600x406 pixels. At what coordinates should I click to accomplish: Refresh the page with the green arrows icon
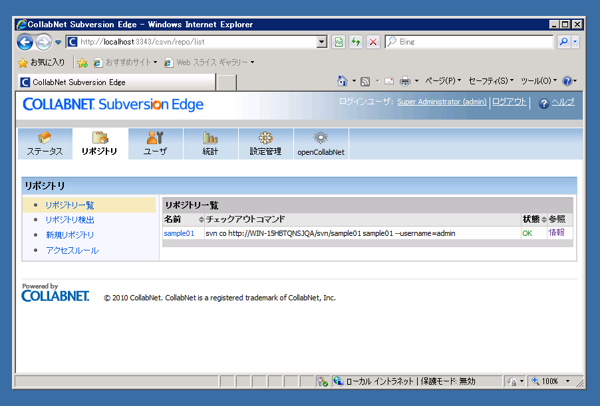click(356, 42)
